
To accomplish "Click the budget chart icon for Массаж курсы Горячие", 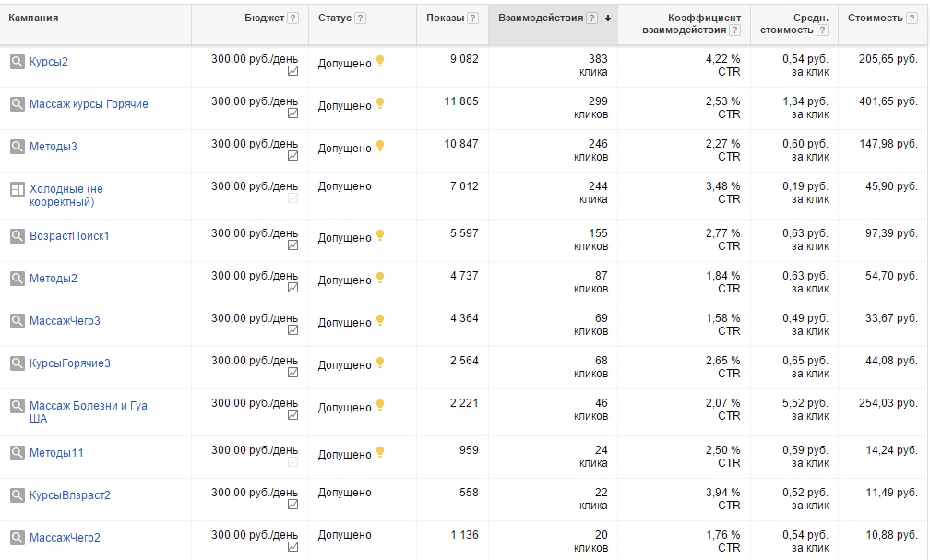I will (x=293, y=113).
